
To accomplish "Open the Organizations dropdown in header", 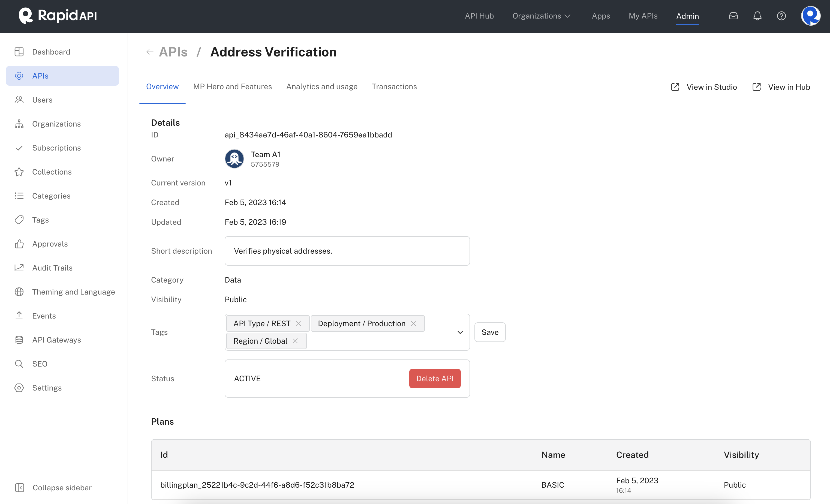I will tap(541, 16).
